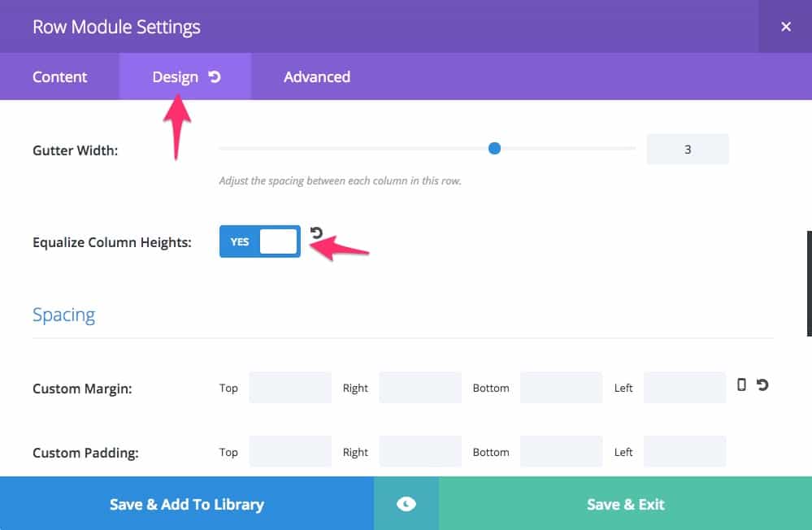The width and height of the screenshot is (812, 530).
Task: Open the Advanced tab
Action: point(317,77)
